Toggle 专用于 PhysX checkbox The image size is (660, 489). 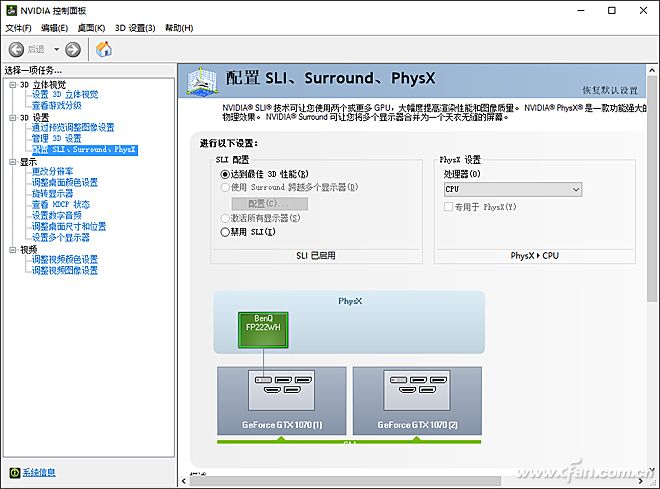point(448,207)
